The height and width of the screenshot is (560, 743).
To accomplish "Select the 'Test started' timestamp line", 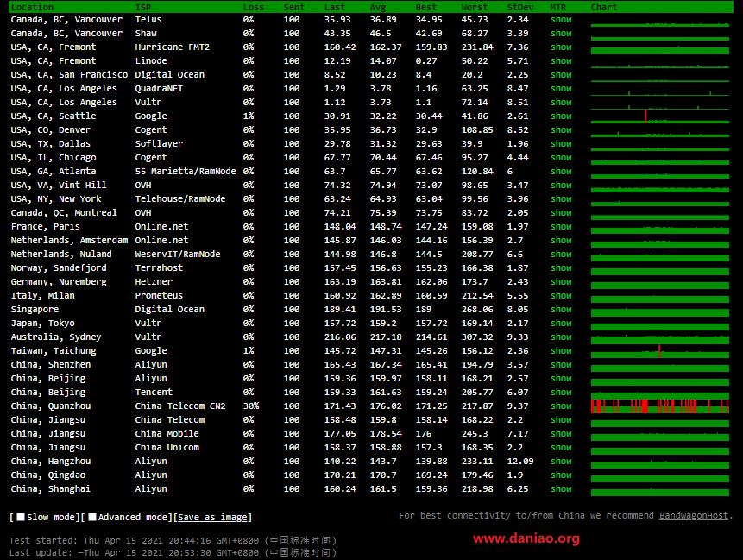I will 173,540.
